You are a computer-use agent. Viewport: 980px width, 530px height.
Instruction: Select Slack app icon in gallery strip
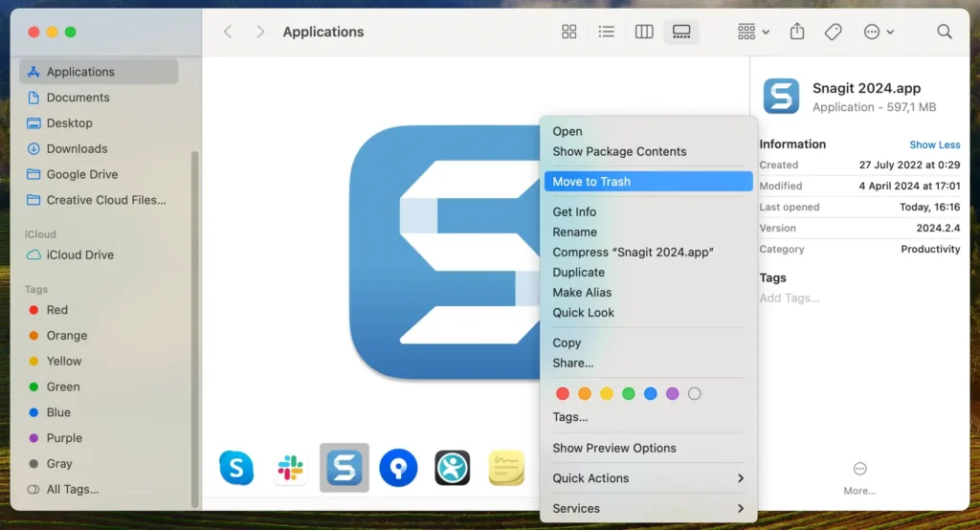click(x=290, y=468)
